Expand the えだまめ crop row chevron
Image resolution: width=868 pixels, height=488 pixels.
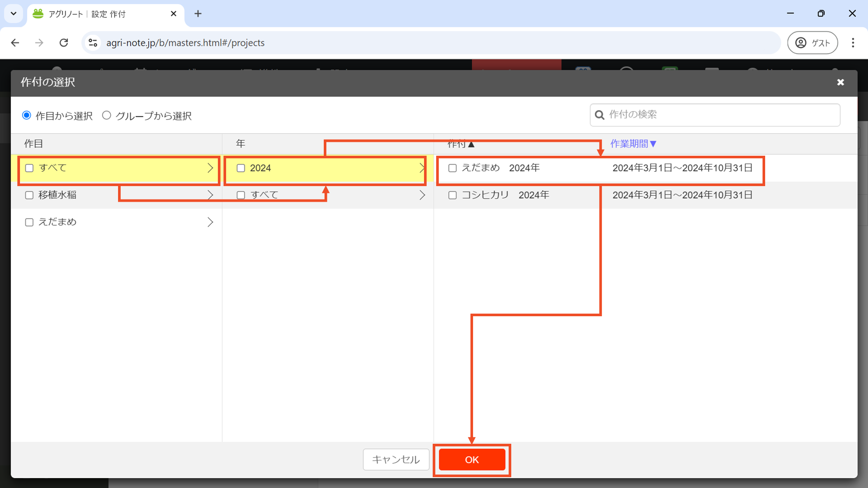(x=210, y=222)
